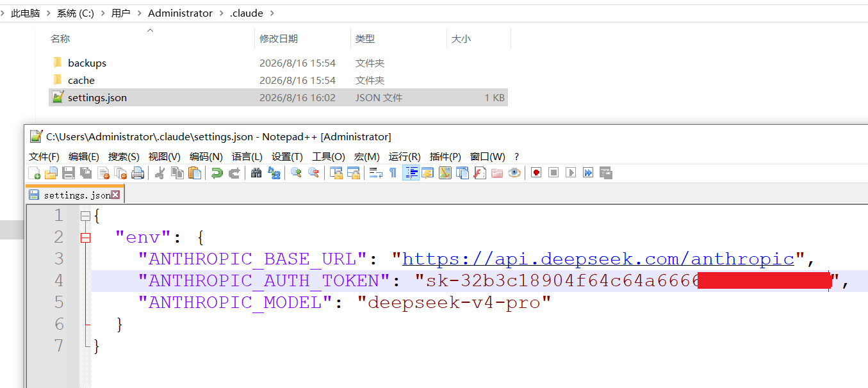This screenshot has height=388, width=868.
Task: Undo last edit with green arrow
Action: click(217, 173)
